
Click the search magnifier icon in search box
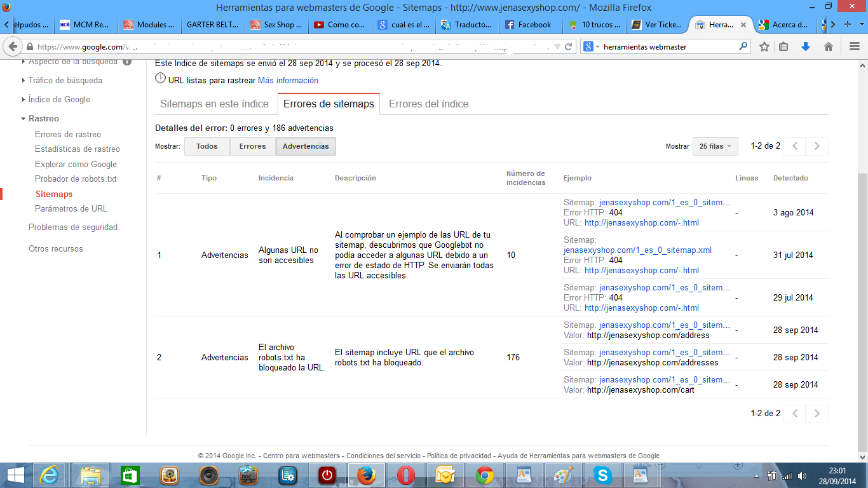pos(743,46)
